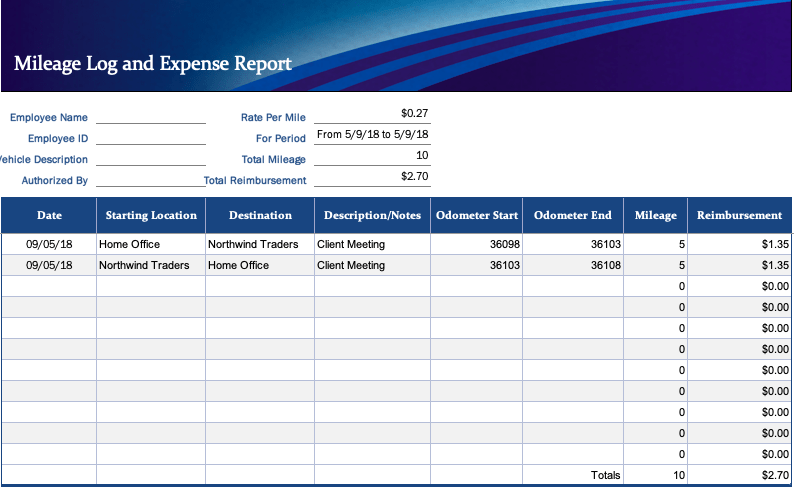Click the Total Reimbursement label

255,180
